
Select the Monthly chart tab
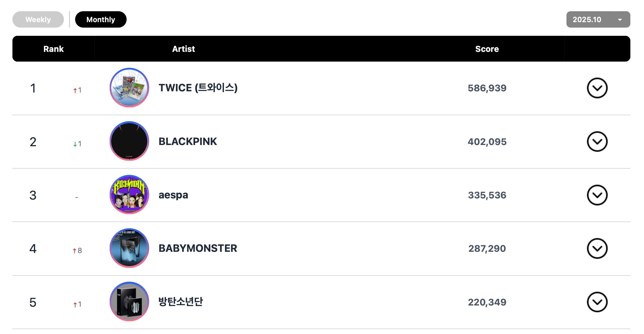pyautogui.click(x=101, y=19)
